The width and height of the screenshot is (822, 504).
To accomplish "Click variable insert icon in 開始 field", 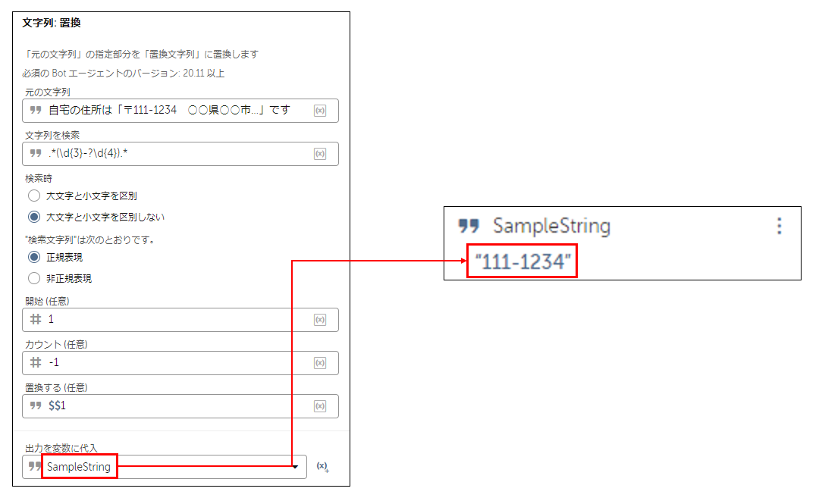I will tap(320, 320).
